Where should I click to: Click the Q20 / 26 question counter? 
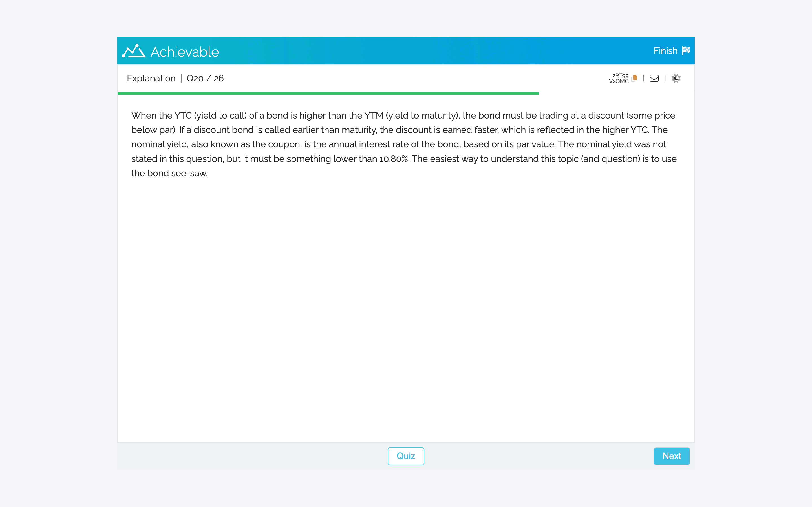205,78
